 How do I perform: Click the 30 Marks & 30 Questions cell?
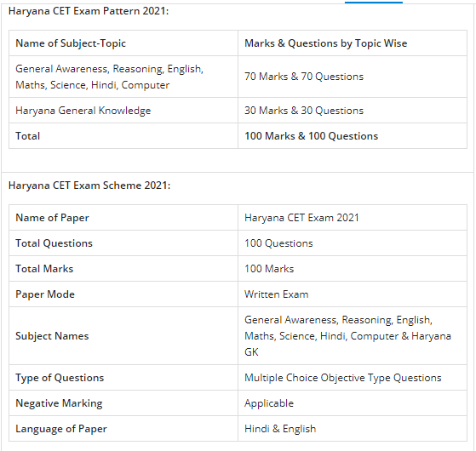click(x=353, y=111)
